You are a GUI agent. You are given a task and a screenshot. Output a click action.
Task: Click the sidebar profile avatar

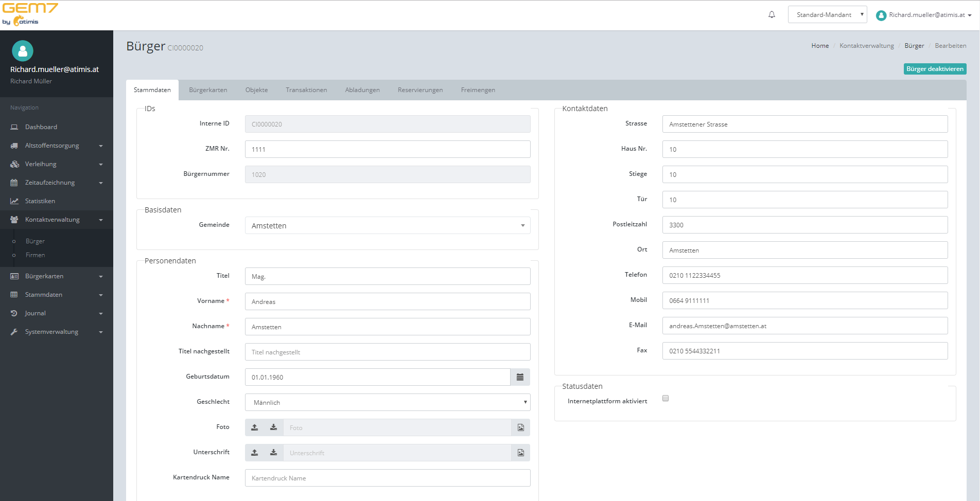tap(23, 51)
